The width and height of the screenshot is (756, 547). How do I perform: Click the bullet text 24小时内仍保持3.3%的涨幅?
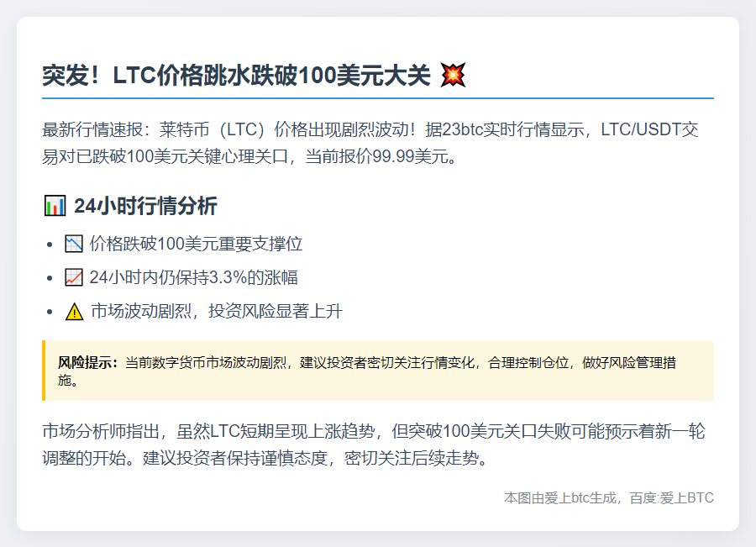pos(193,278)
